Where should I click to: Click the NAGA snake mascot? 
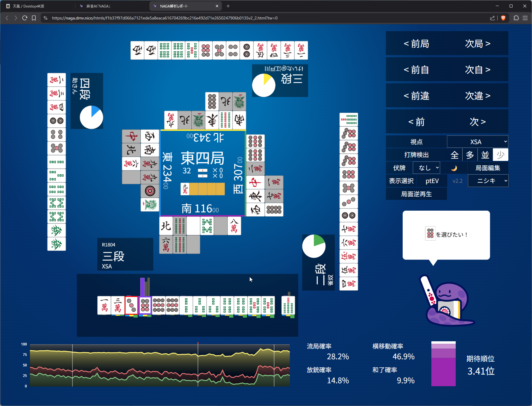tap(447, 303)
